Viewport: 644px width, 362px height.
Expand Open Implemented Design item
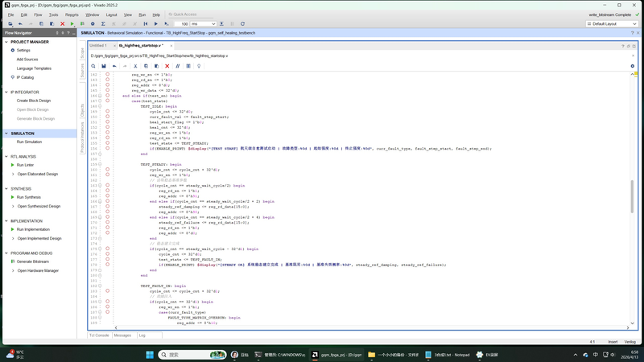13,238
